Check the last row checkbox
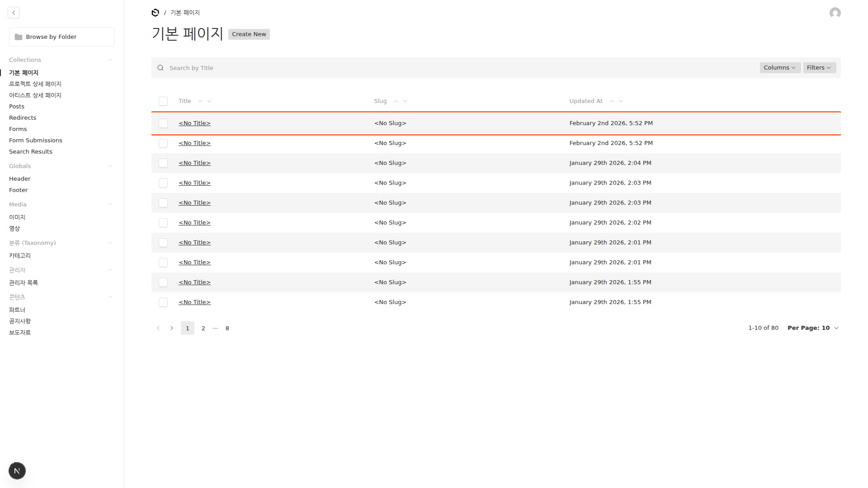 [x=163, y=302]
